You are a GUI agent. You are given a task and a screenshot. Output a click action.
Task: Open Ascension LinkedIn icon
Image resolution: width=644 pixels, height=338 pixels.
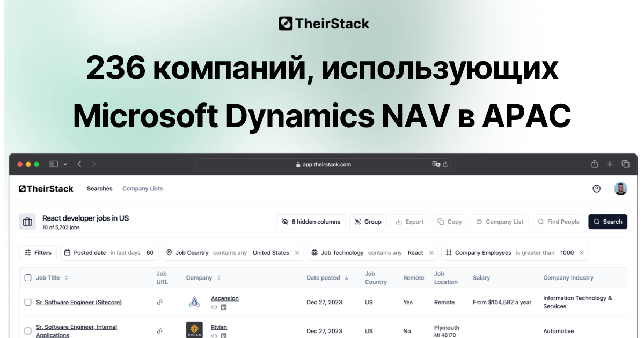click(x=224, y=307)
